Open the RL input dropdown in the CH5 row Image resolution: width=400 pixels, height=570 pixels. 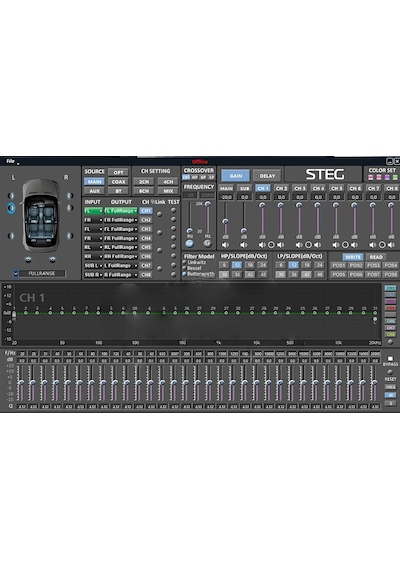[93, 247]
